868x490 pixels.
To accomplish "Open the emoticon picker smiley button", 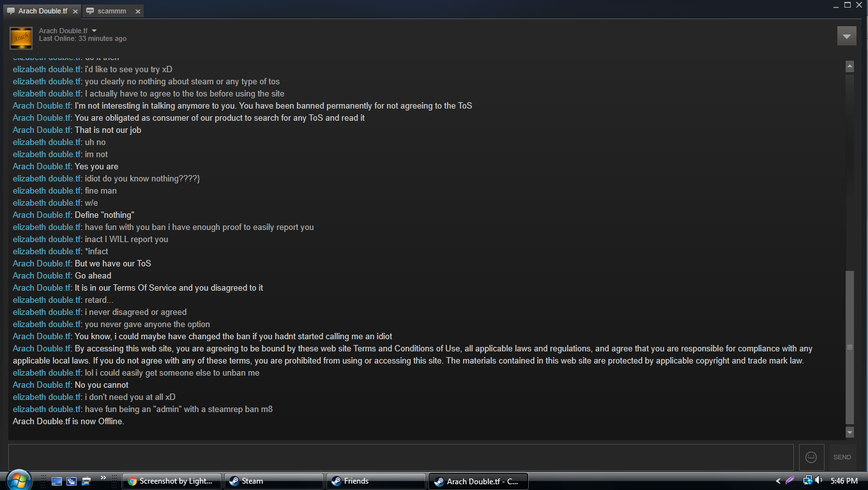I will pos(811,457).
